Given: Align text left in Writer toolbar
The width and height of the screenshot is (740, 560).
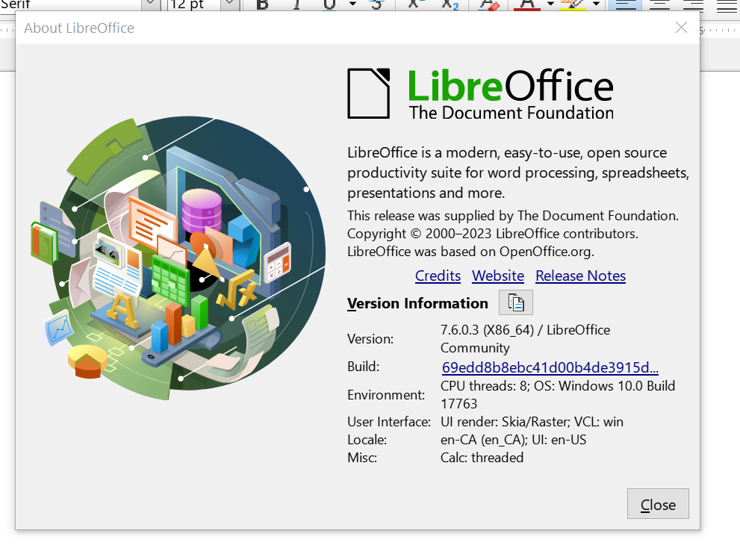Looking at the screenshot, I should (x=625, y=4).
